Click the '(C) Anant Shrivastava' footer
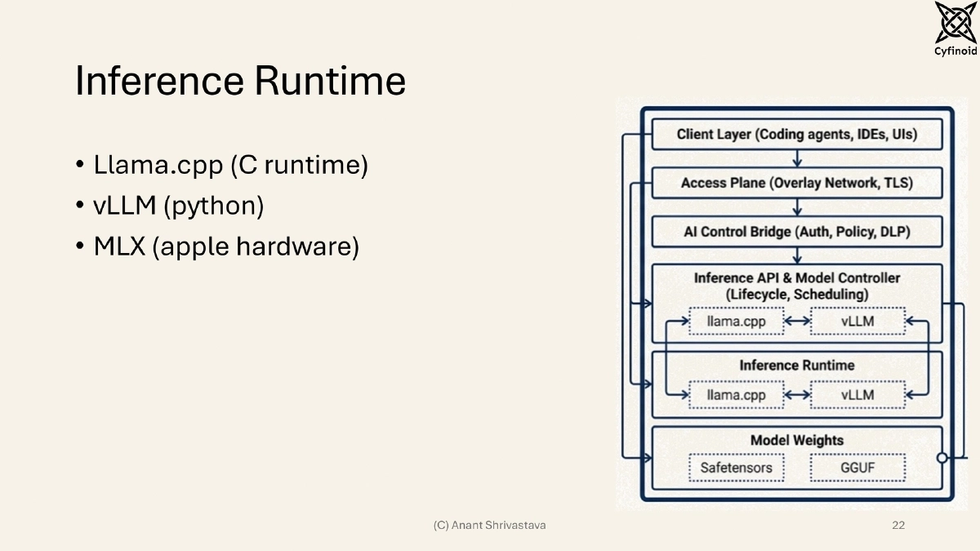 point(490,525)
